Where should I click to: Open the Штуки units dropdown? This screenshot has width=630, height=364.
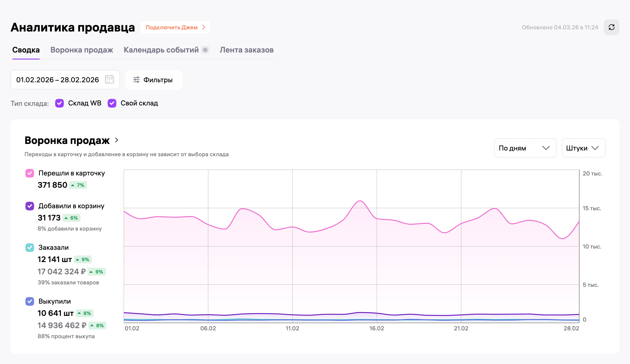(x=583, y=148)
